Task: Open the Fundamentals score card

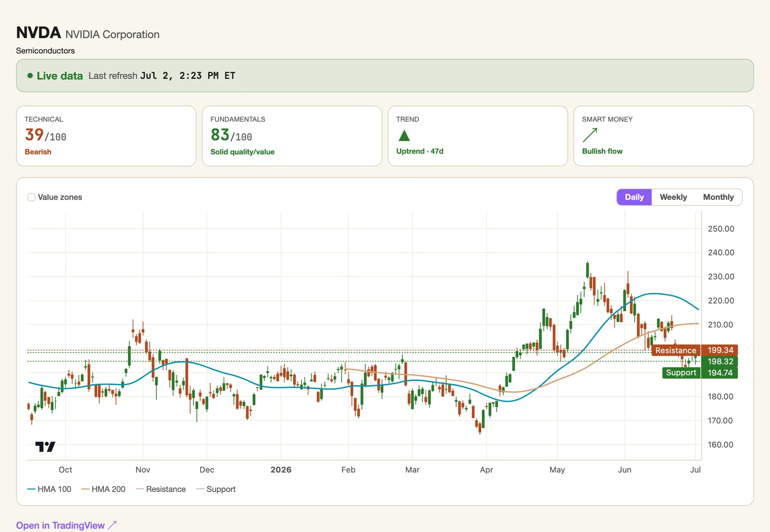Action: [292, 136]
